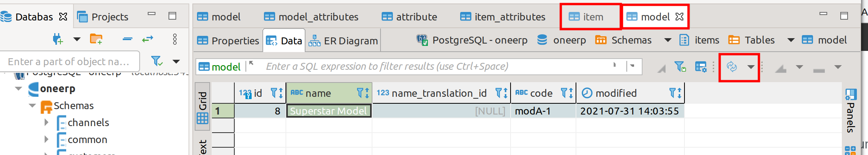Switch to the first model editor tab
The height and width of the screenshot is (155, 868).
point(219,17)
